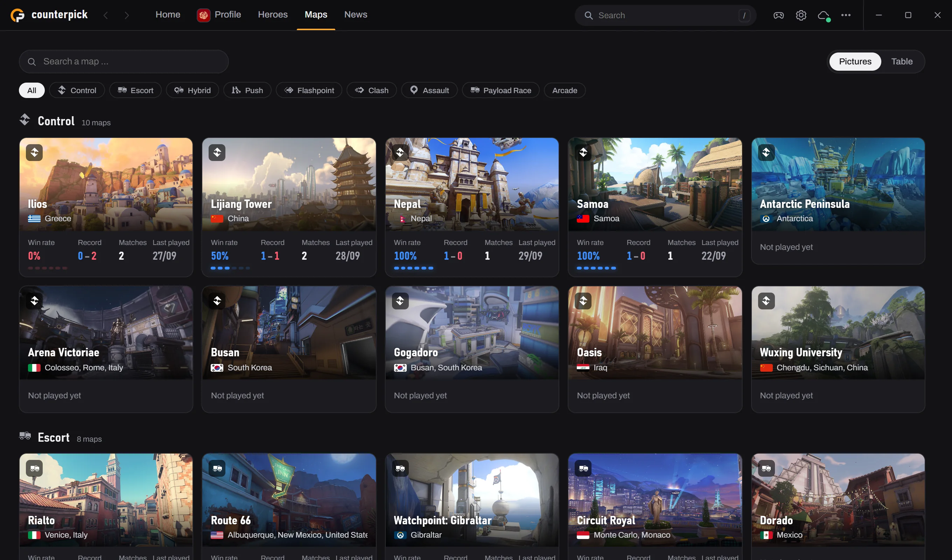The height and width of the screenshot is (560, 952).
Task: Open the Profile tab
Action: (x=219, y=15)
